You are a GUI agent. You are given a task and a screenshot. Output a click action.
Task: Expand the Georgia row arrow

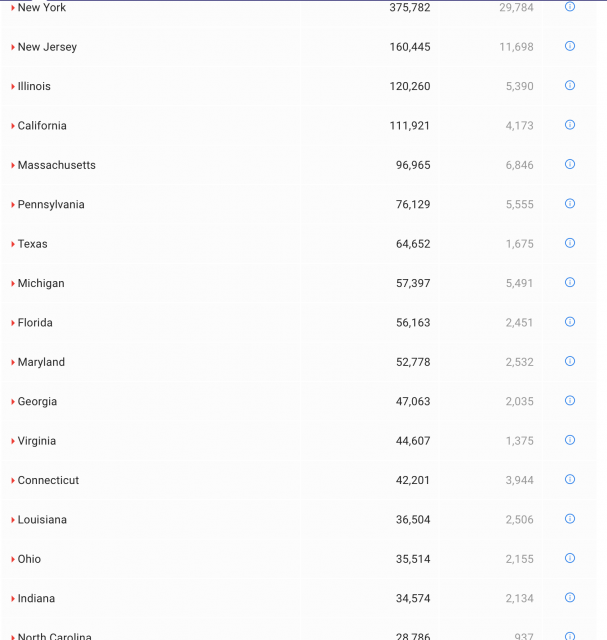(13, 402)
